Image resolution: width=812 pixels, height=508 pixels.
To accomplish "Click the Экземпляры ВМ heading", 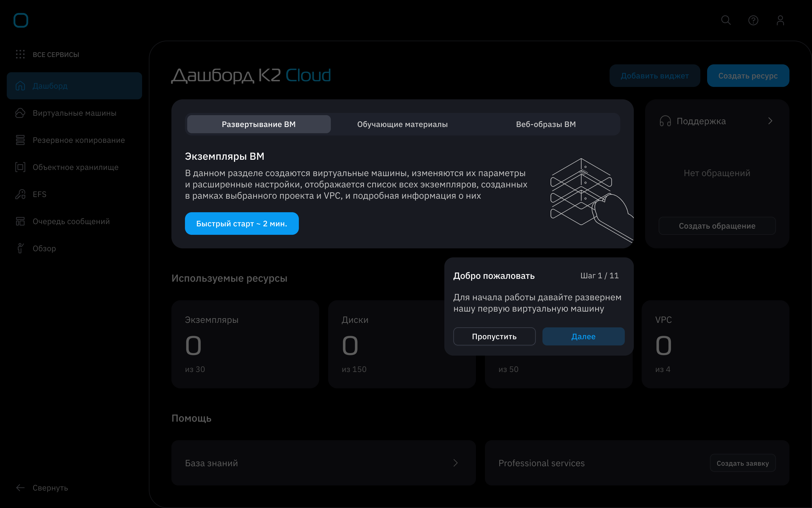I will tap(224, 156).
